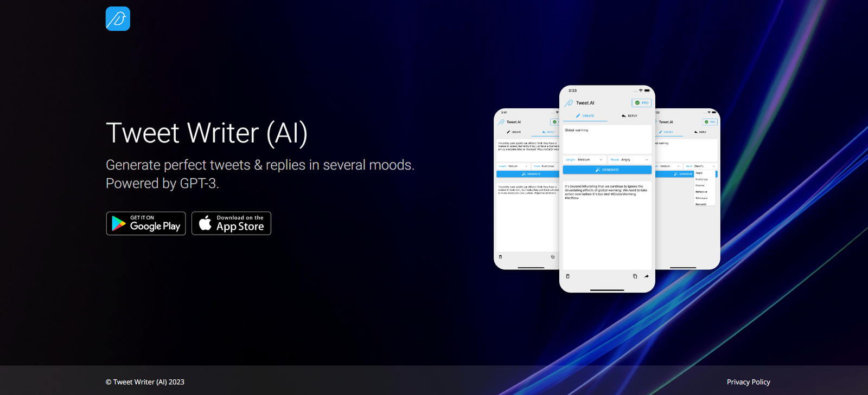
Task: Click the blue bird logo at top
Action: pos(118,19)
